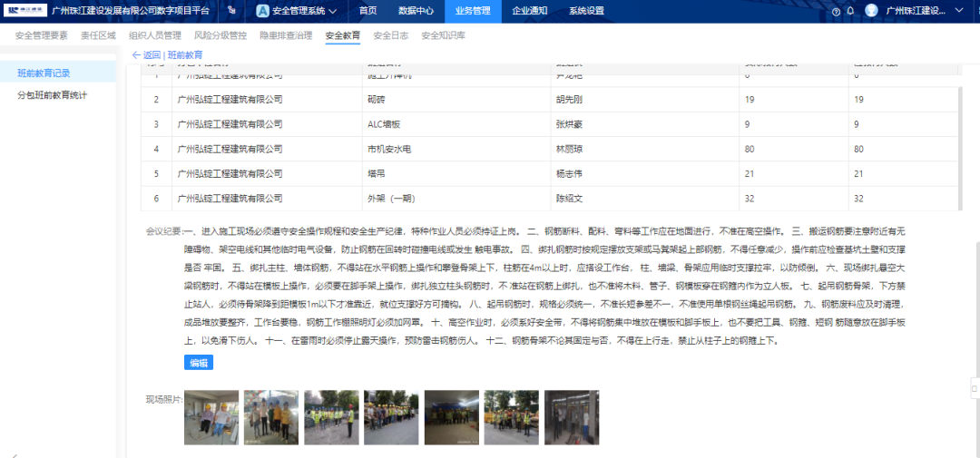Viewport: 980px width, 458px height.
Task: Select 分包班前教育统计 in sidebar
Action: coord(52,94)
